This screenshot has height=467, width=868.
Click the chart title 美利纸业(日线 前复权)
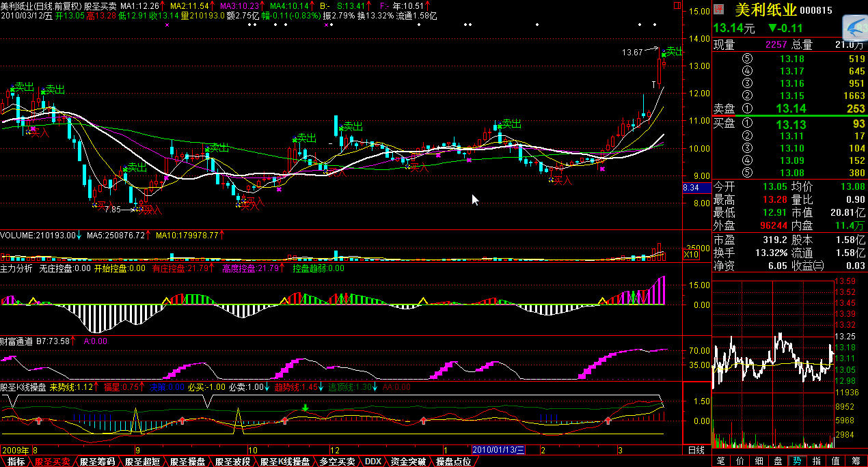click(x=40, y=5)
